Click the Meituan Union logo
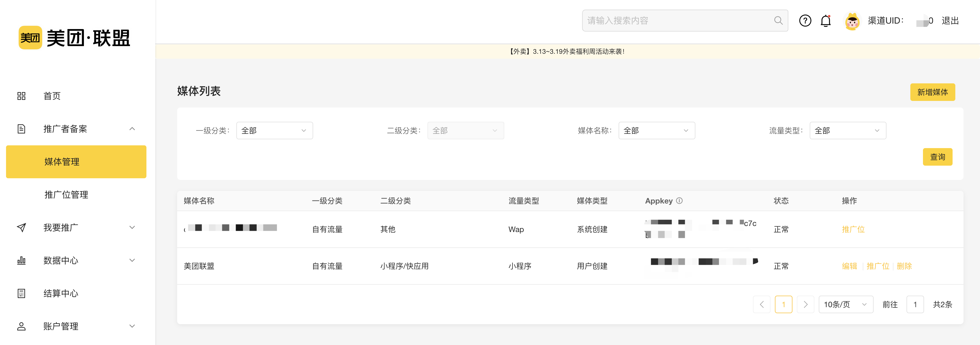Screen dimensions: 980x345 tap(75, 38)
